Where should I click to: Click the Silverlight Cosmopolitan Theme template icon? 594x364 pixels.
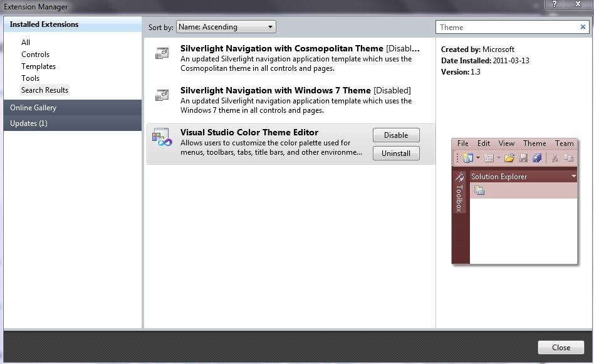pos(162,53)
